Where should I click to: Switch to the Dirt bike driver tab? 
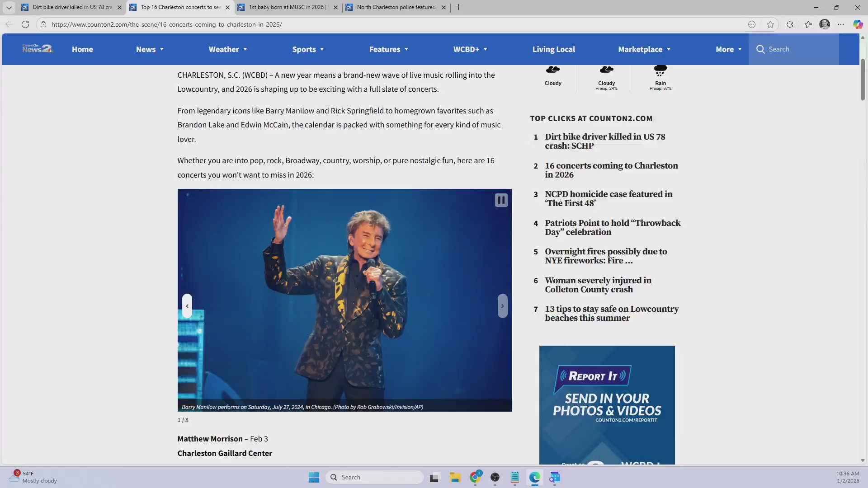72,7
